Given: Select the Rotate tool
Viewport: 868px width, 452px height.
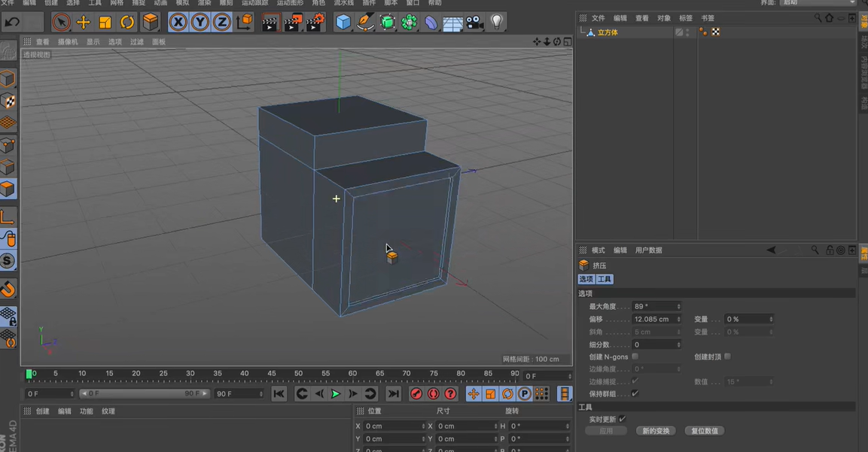Looking at the screenshot, I should click(x=126, y=23).
